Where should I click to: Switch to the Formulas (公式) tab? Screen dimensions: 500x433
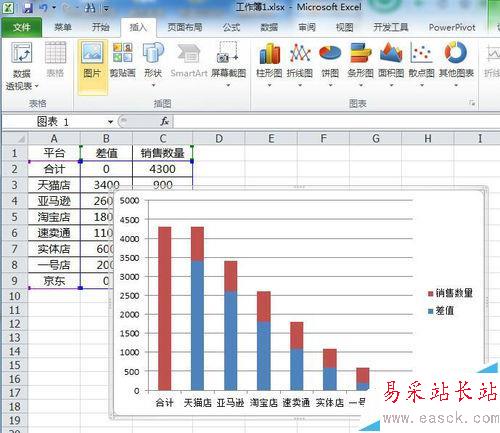[231, 27]
